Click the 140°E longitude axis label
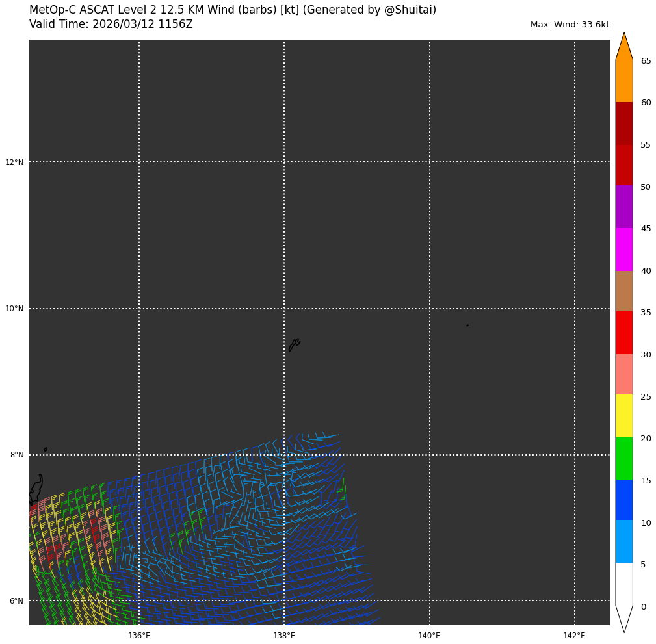 tap(429, 635)
